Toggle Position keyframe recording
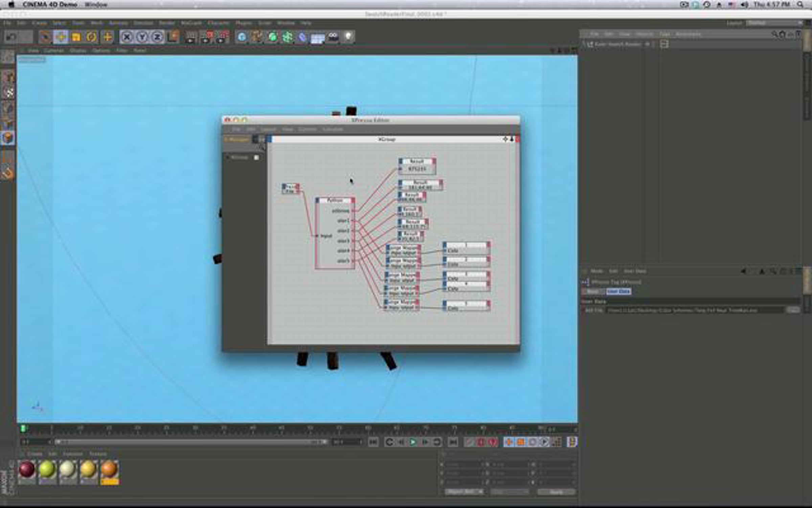Screen dimensions: 812x508 (x=509, y=442)
